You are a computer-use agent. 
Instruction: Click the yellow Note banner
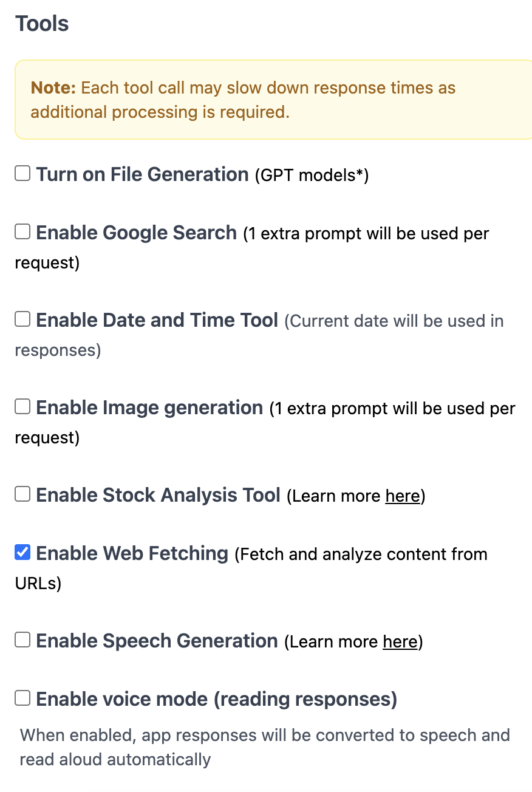point(266,99)
